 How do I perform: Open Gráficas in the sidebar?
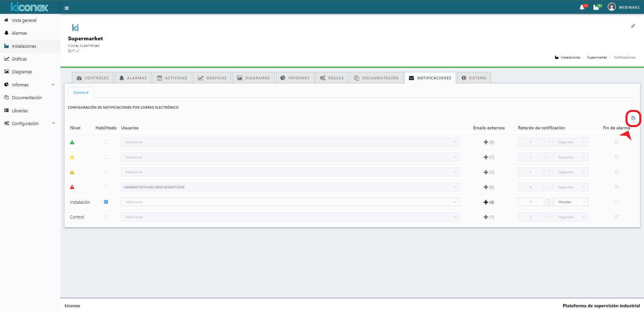[x=19, y=59]
